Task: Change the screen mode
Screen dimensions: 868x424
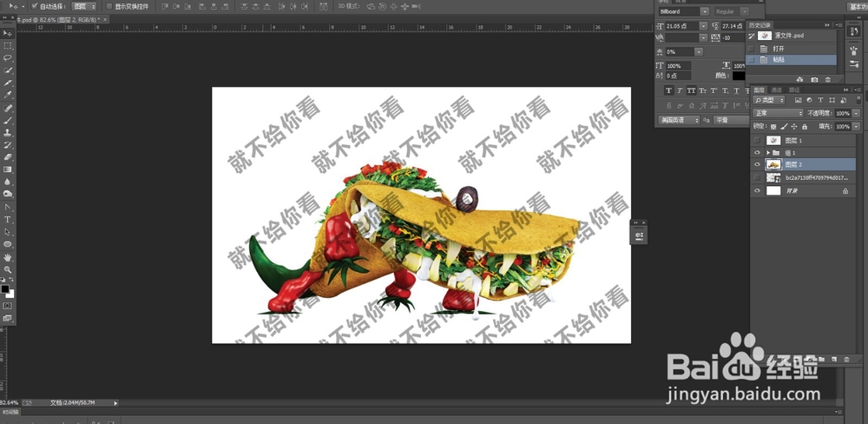Action: tap(8, 318)
